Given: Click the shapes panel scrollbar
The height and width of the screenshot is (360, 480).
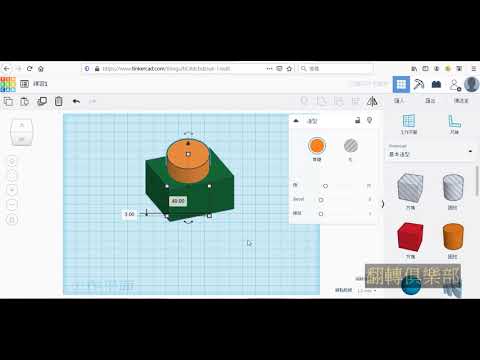Looking at the screenshot, I should pos(477,182).
